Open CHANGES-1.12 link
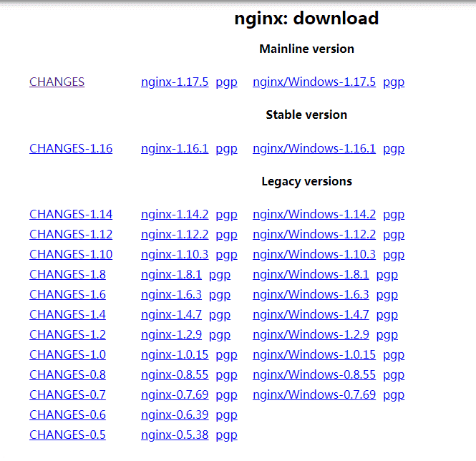This screenshot has height=461, width=476. click(x=71, y=235)
